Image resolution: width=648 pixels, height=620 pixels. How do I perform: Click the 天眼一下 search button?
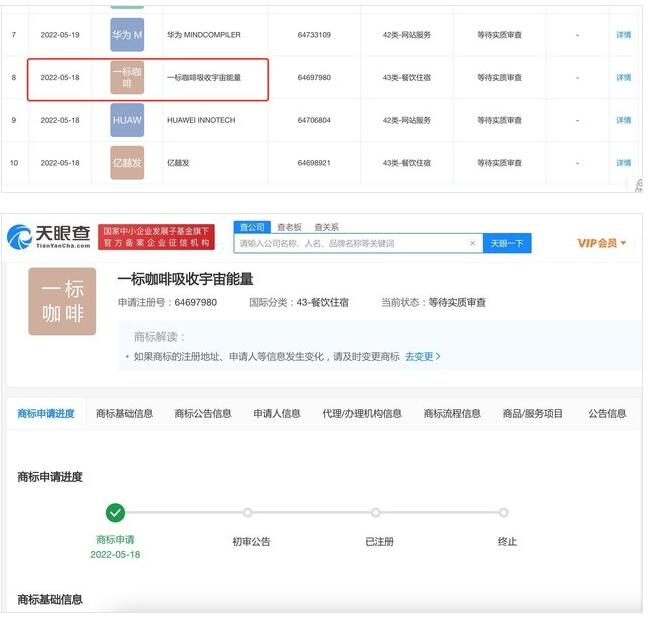[x=507, y=243]
